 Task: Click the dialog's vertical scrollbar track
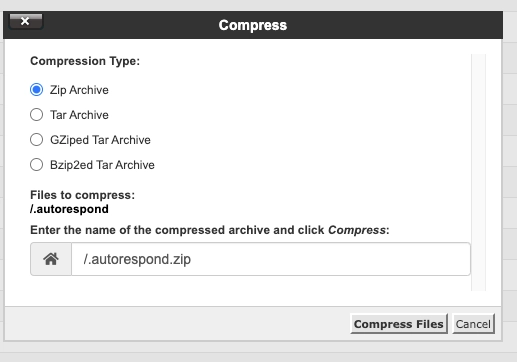[479, 172]
